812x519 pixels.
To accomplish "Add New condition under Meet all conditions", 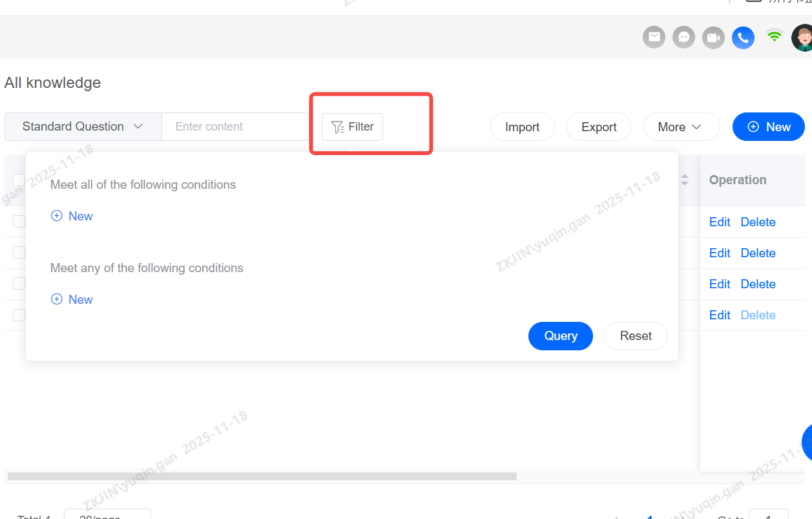I will click(72, 216).
